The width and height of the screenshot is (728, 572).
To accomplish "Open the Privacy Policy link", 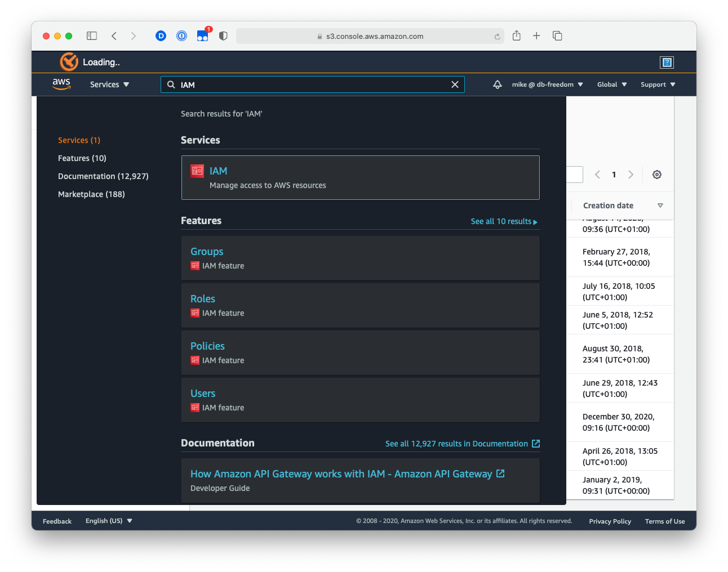I will tap(610, 521).
